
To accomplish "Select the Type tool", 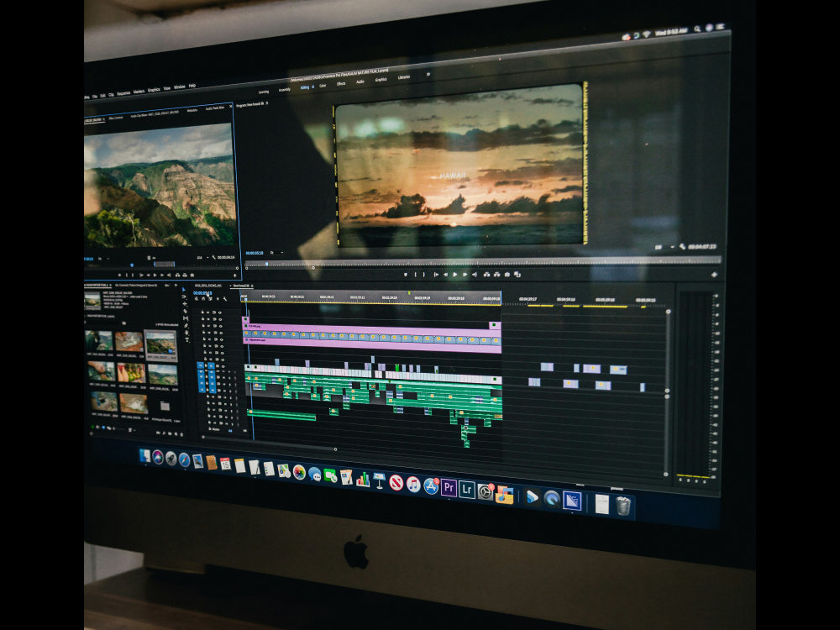I will pos(187,339).
